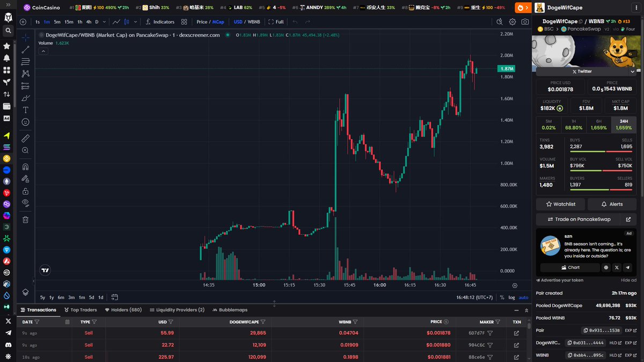Open the search magnifier in left sidebar
The height and width of the screenshot is (362, 644).
tap(8, 31)
